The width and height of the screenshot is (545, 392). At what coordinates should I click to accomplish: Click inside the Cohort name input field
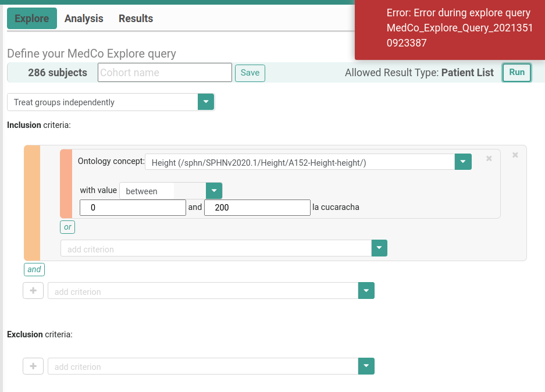[x=165, y=72]
